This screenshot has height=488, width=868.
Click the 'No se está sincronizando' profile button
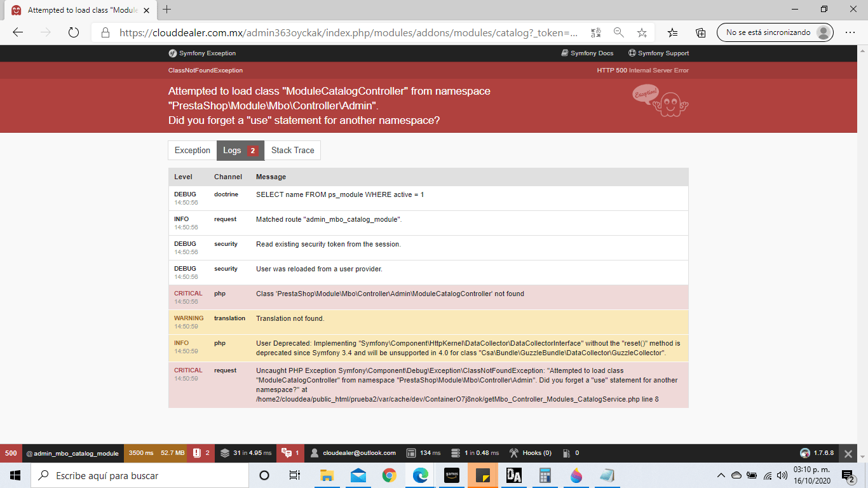click(775, 32)
